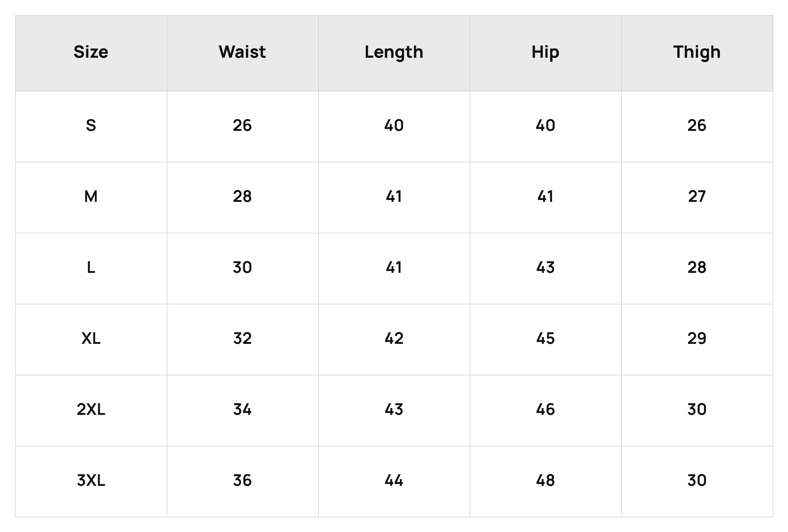Select the XL size row label
The height and width of the screenshot is (532, 788).
coord(91,338)
